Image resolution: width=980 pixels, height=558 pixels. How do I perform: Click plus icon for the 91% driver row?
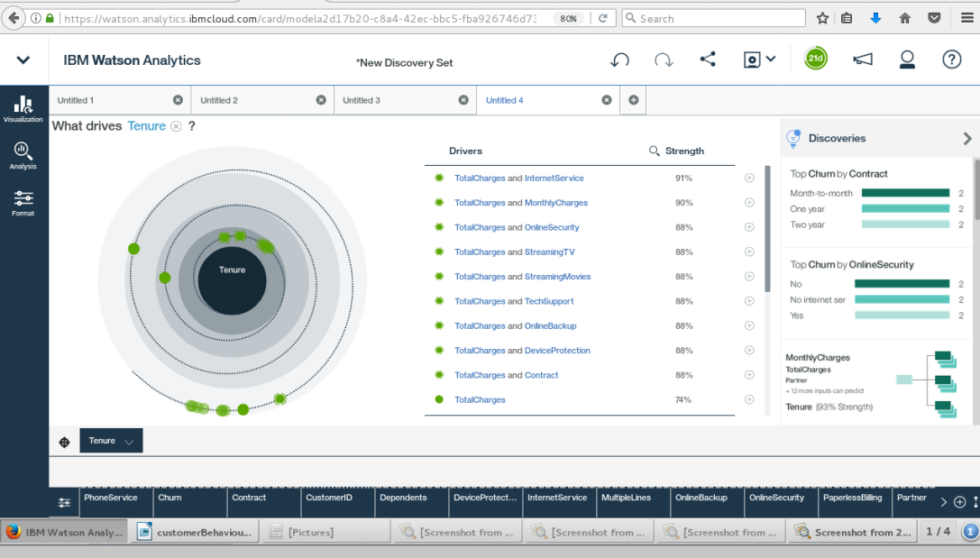click(x=749, y=178)
